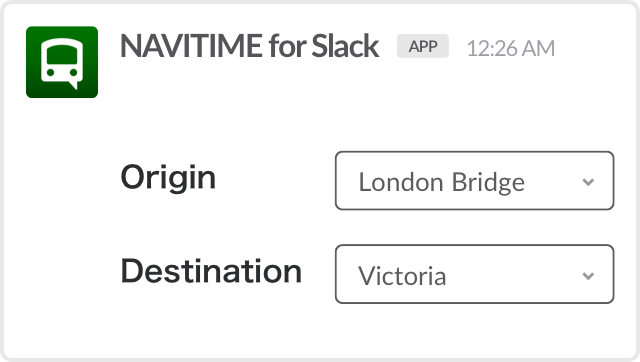The width and height of the screenshot is (640, 362).
Task: Click the green NAVITIME train avatar icon
Action: (62, 62)
